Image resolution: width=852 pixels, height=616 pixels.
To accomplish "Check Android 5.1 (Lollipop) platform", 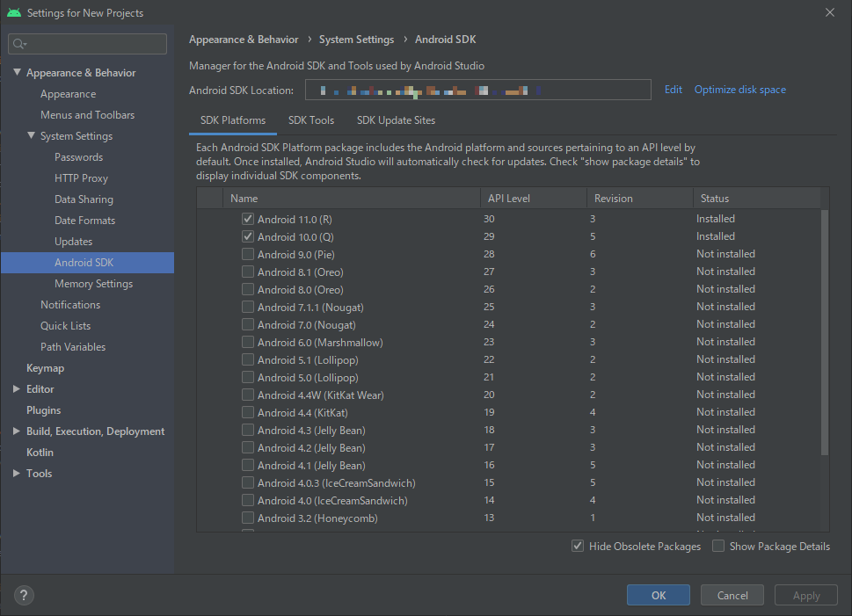I will [248, 359].
